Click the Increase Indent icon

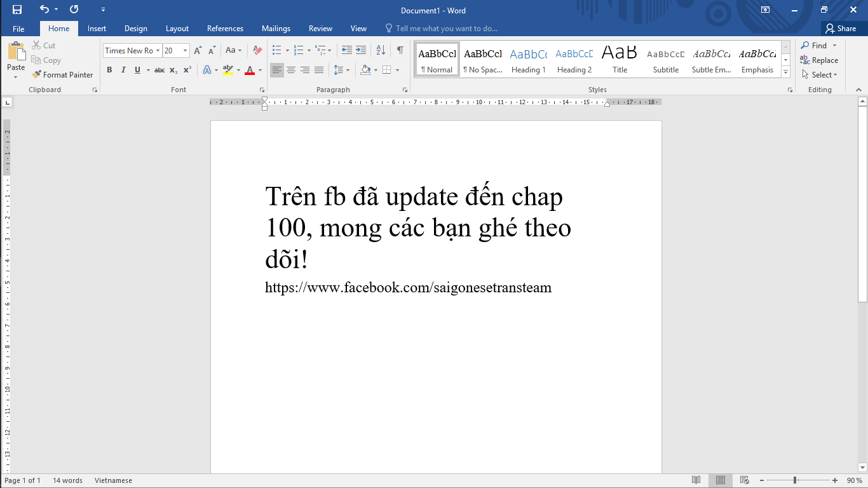pyautogui.click(x=361, y=50)
